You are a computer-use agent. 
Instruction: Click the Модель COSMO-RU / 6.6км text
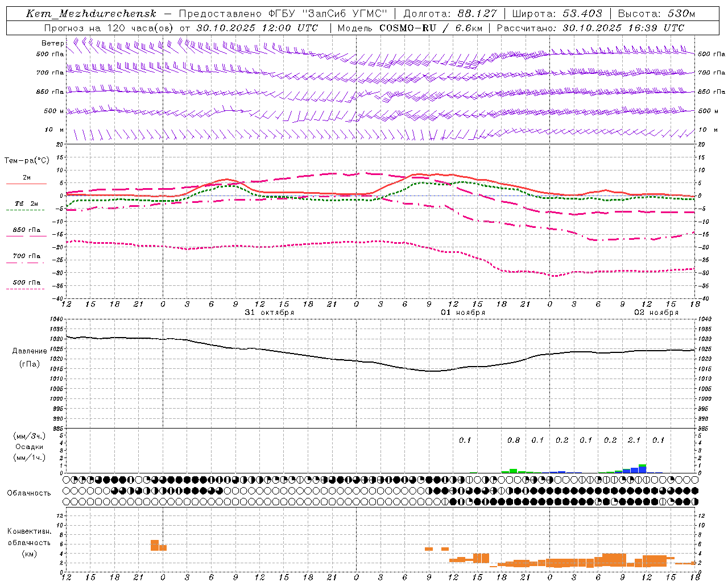(x=409, y=28)
